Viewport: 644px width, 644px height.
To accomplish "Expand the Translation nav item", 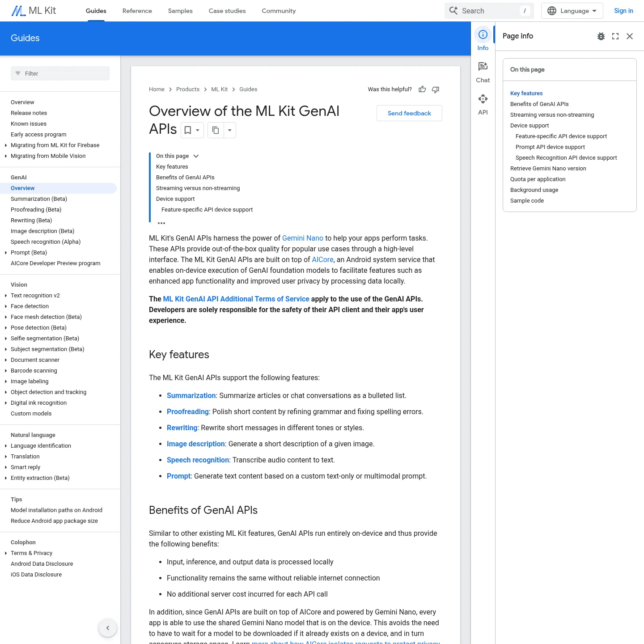I will [6, 457].
